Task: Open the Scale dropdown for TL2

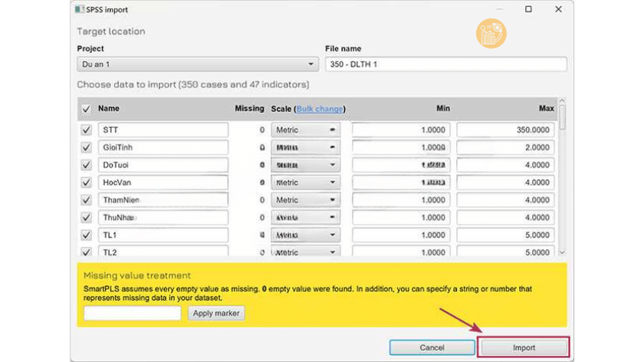Action: pos(305,252)
